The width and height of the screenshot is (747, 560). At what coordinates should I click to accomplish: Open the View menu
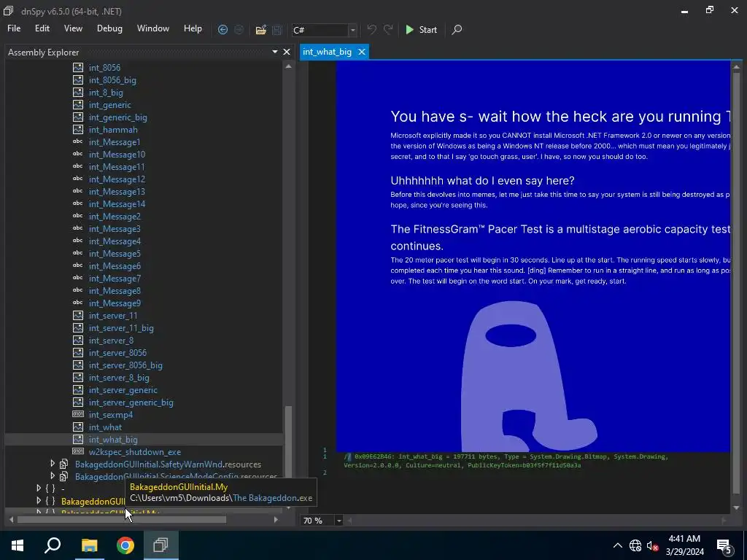tap(73, 28)
